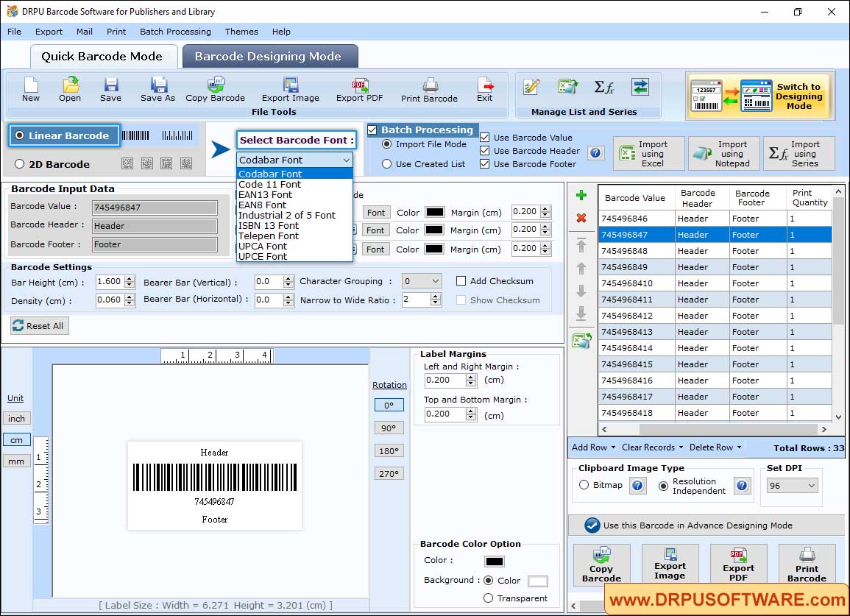This screenshot has height=616, width=850.
Task: Click the Reset All button
Action: pyautogui.click(x=40, y=325)
